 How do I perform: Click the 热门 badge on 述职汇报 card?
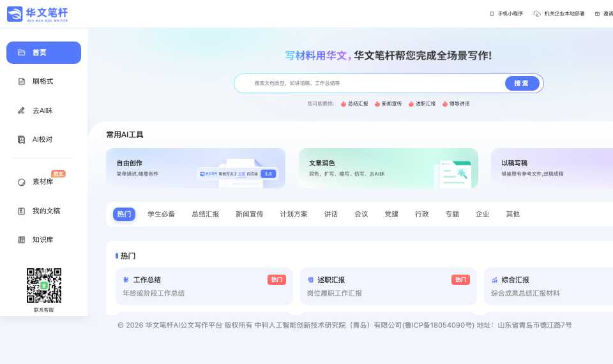point(460,280)
